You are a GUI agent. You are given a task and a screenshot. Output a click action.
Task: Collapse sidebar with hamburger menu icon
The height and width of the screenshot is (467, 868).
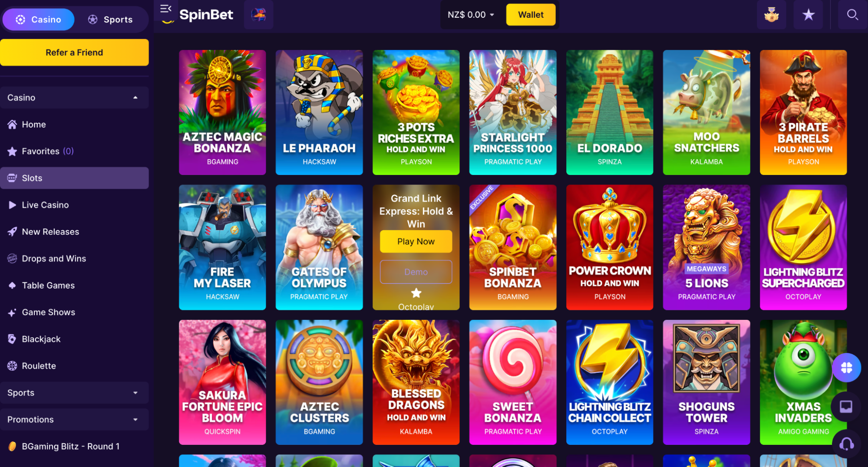coord(165,8)
